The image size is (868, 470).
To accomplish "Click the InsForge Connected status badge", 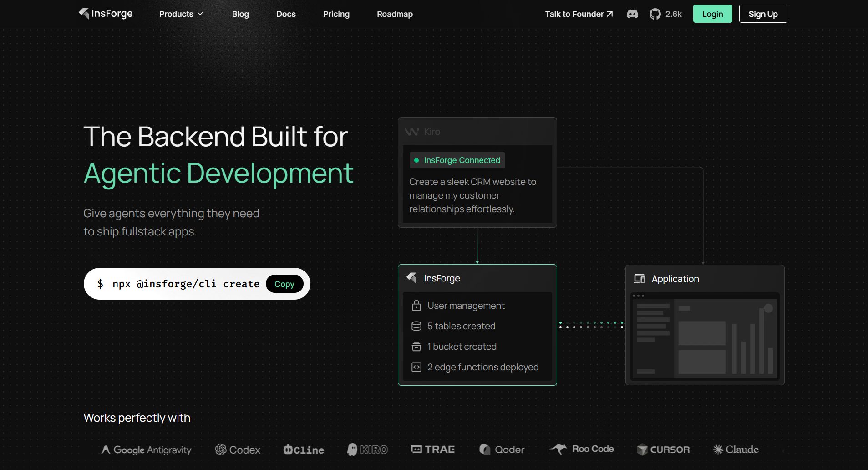I will (457, 160).
